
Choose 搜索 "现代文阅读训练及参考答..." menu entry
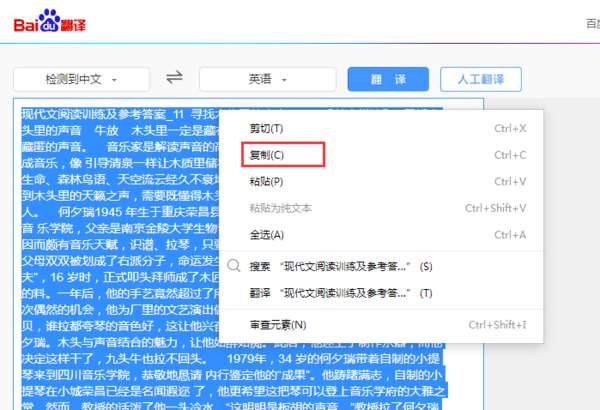(382, 266)
